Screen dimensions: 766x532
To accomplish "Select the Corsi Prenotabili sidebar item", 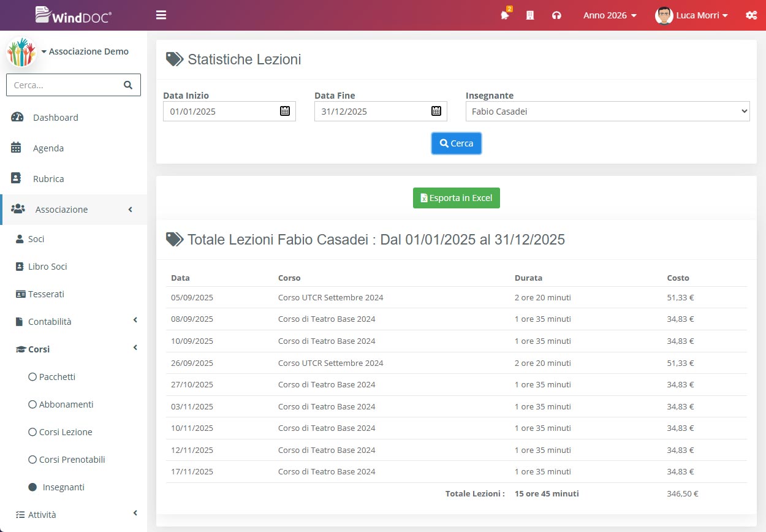I will [72, 460].
